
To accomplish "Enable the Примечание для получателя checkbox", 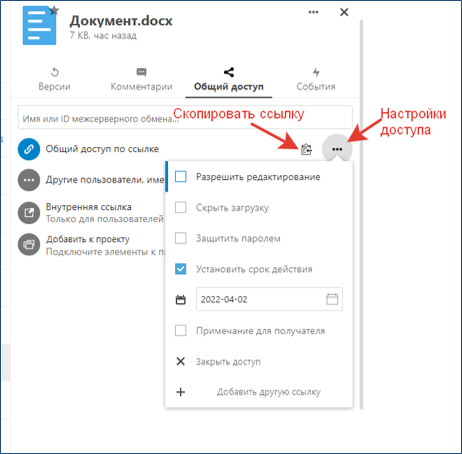I will point(181,331).
